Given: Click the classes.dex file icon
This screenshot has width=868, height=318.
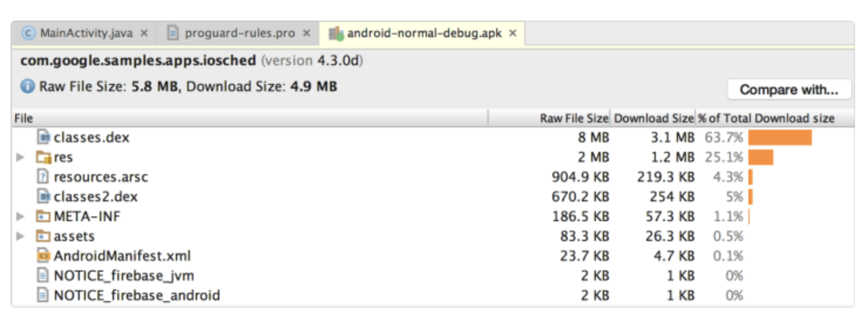Looking at the screenshot, I should point(44,137).
